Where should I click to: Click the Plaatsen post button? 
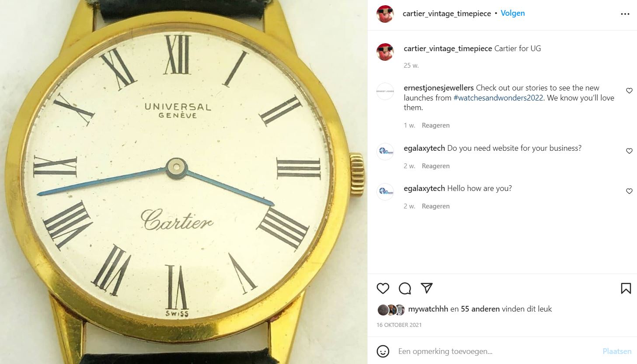coord(617,351)
